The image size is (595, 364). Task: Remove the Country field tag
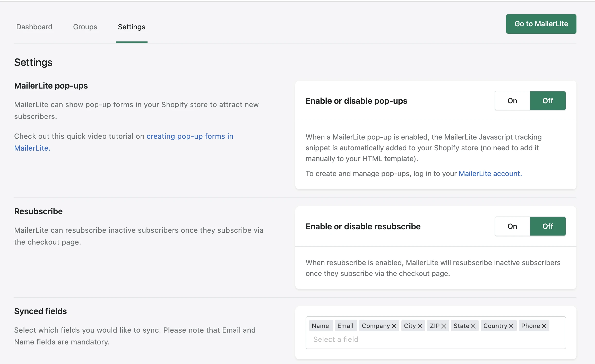coord(511,326)
